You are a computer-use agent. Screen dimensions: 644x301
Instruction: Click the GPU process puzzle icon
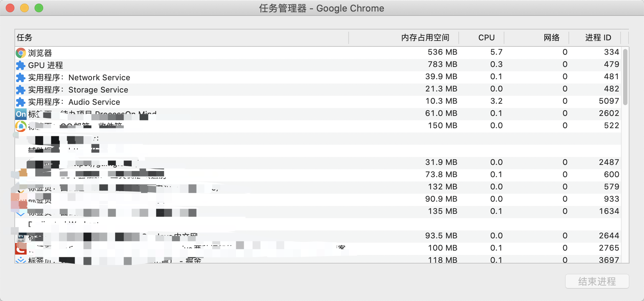21,65
